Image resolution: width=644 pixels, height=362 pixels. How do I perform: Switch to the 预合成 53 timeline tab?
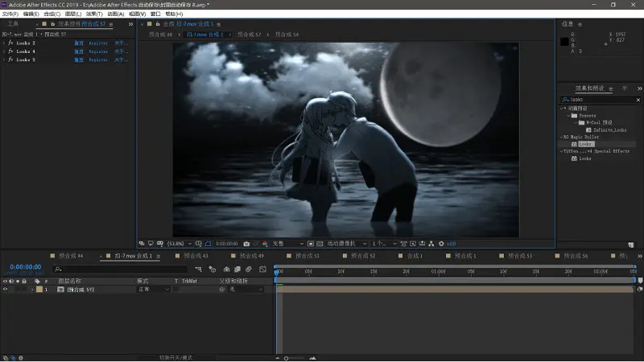pyautogui.click(x=520, y=256)
